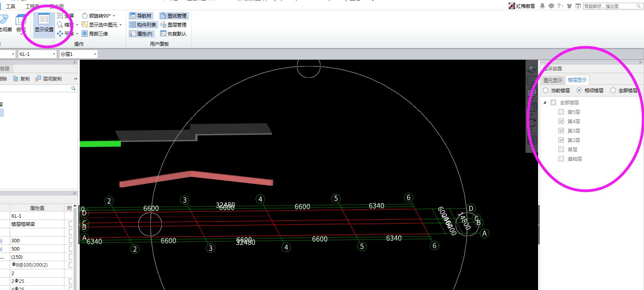
Task: Close the properties panel
Action: coord(75,193)
